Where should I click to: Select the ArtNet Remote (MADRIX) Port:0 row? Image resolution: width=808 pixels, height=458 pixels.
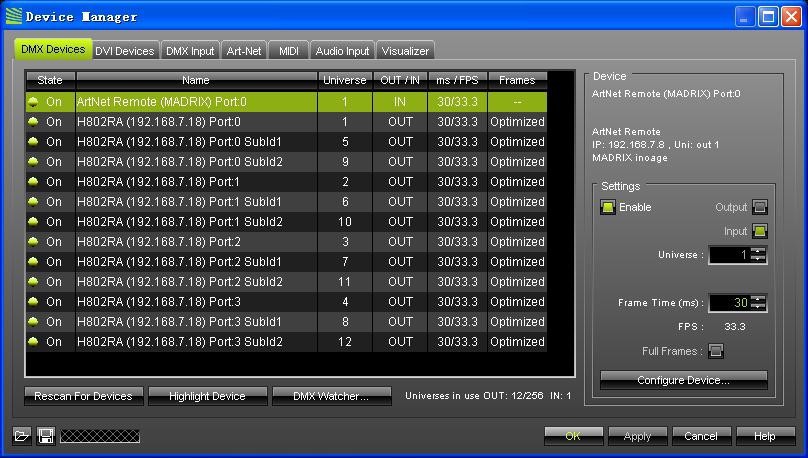pos(287,102)
